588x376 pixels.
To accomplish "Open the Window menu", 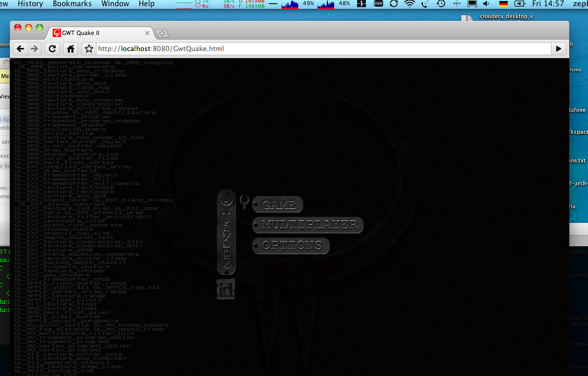I will click(x=115, y=4).
